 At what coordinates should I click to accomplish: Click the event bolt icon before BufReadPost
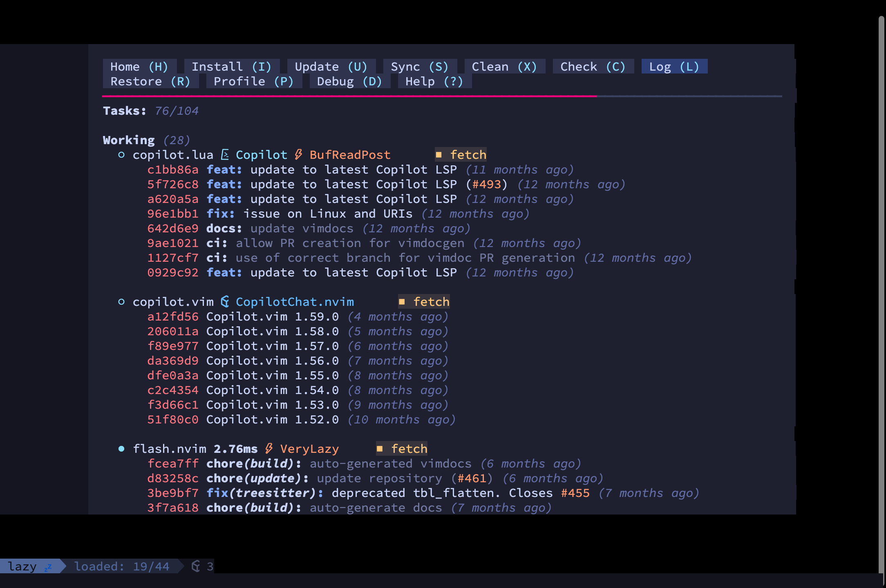pos(298,155)
